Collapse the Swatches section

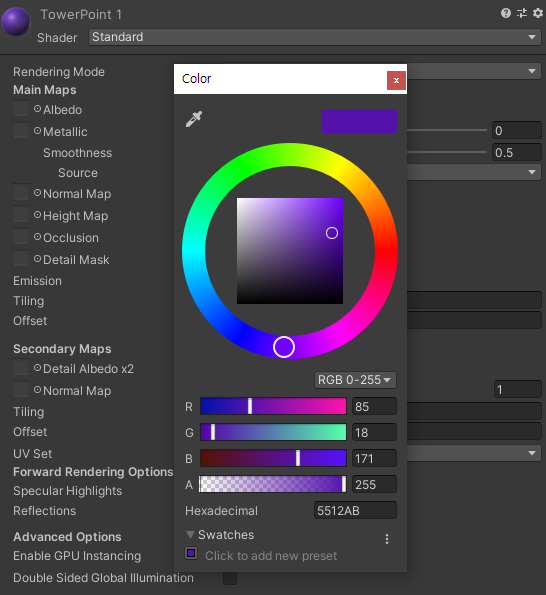point(190,535)
